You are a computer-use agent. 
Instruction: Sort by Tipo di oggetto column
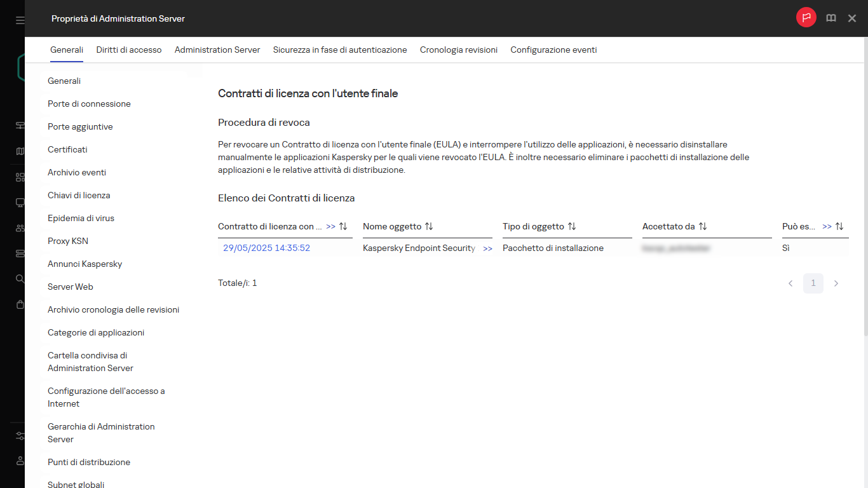(x=572, y=227)
